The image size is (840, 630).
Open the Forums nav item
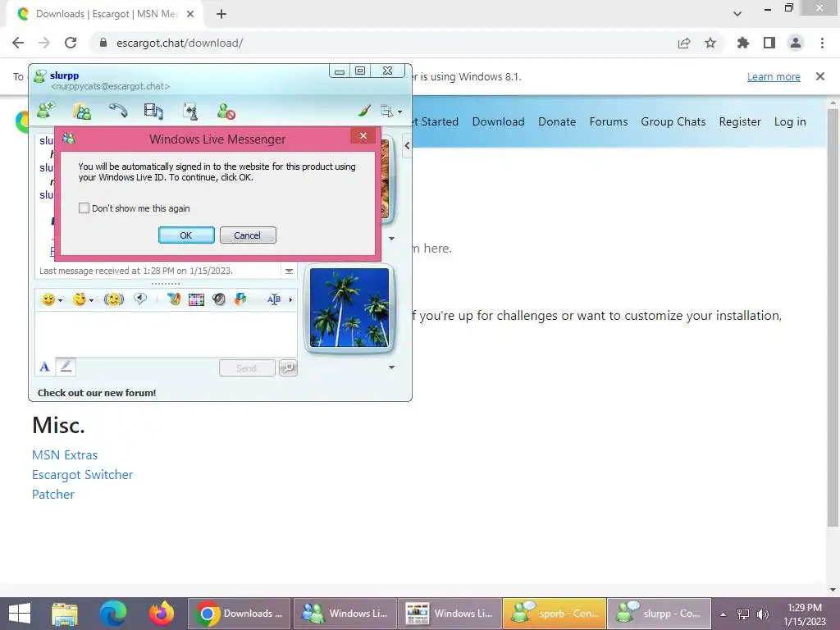(x=609, y=121)
